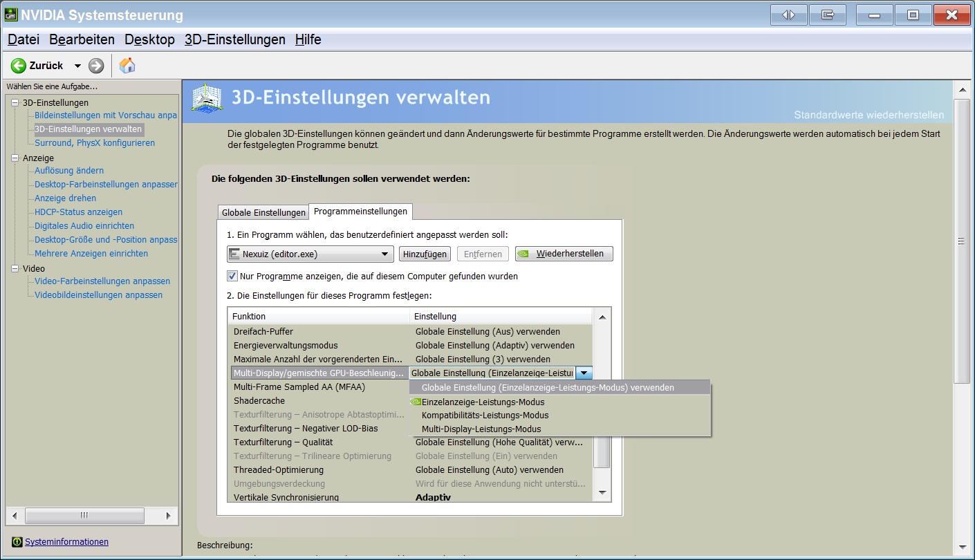This screenshot has height=560, width=975.
Task: Open the Desktop menu
Action: pos(149,39)
